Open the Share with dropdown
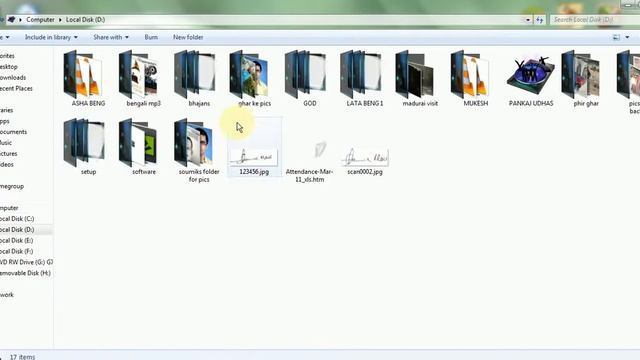This screenshot has width=640, height=360. pyautogui.click(x=111, y=37)
